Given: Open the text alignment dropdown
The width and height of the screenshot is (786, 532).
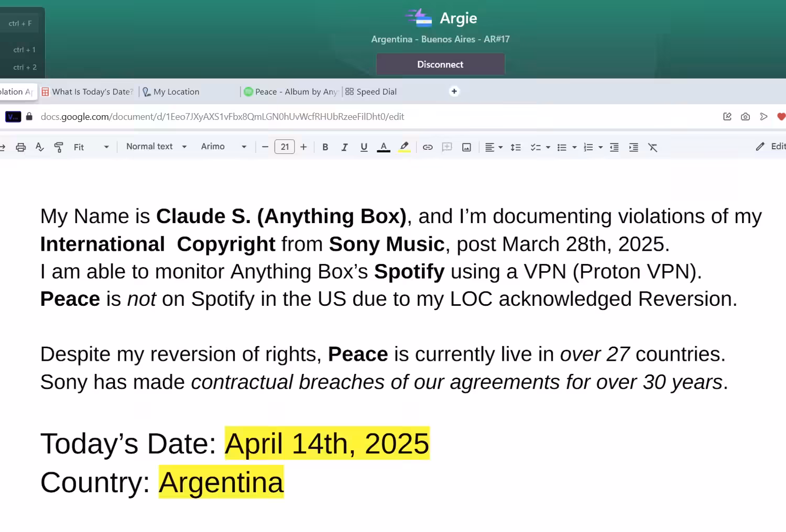Looking at the screenshot, I should (x=494, y=147).
